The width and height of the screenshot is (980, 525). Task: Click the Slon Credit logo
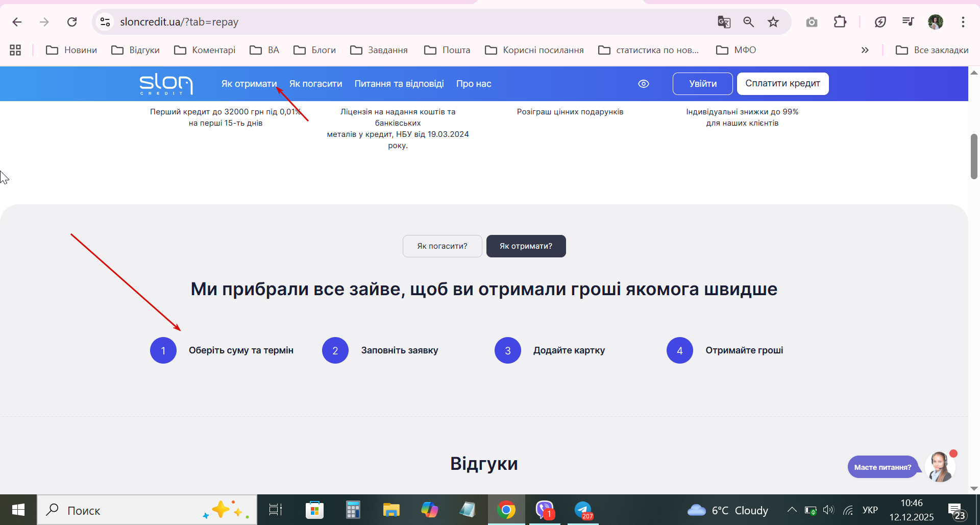[166, 84]
